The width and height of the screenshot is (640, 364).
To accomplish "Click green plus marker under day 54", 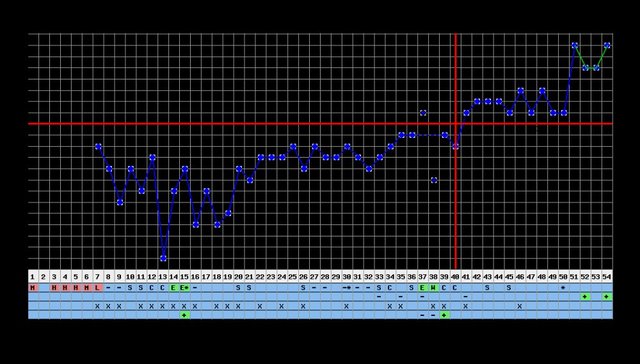I will tap(607, 297).
